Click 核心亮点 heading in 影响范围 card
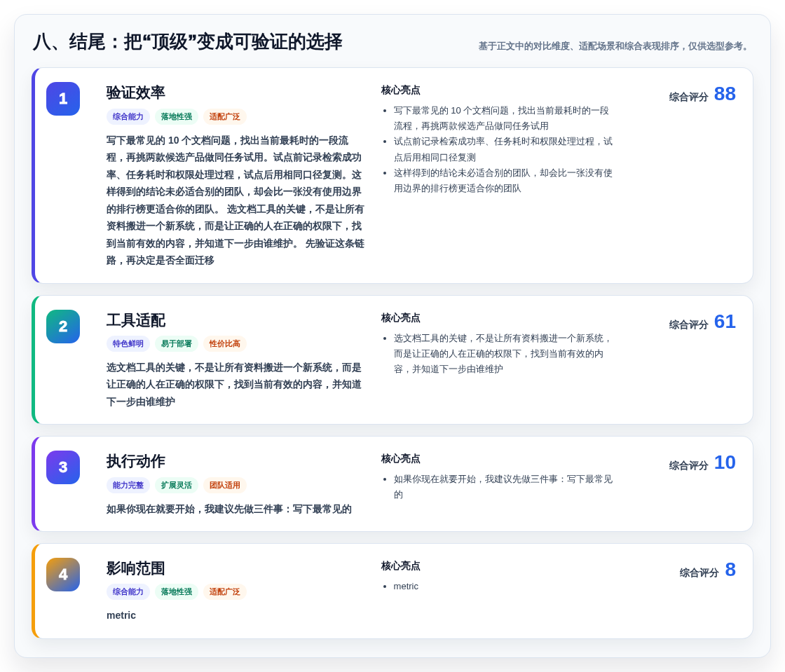Viewport: 785px width, 672px height. coord(400,566)
